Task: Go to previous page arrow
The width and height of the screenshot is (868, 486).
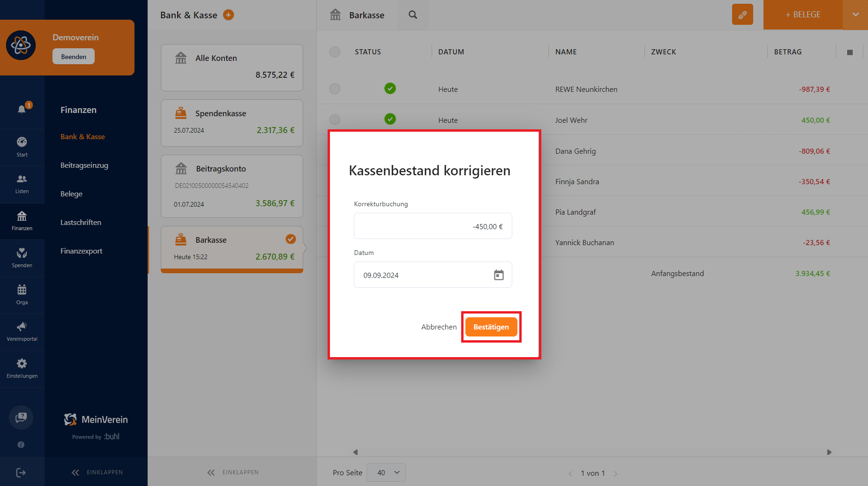Action: 570,473
